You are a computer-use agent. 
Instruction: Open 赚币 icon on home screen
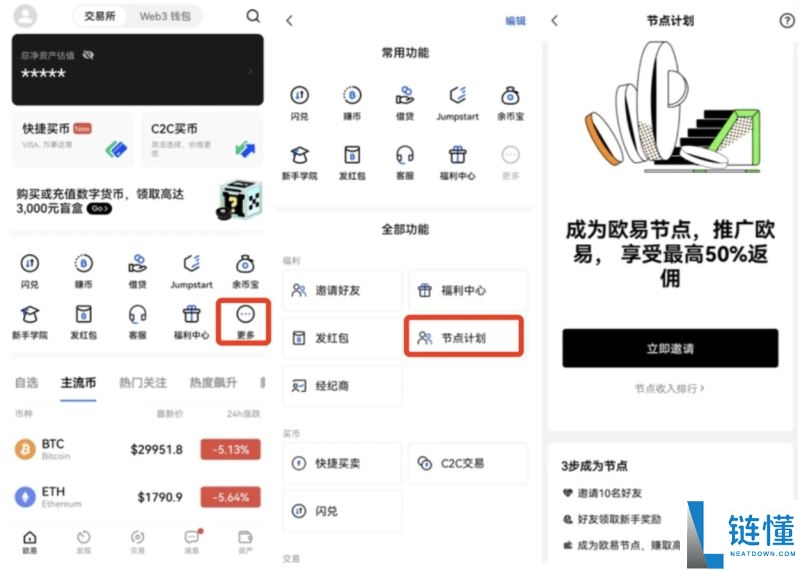(84, 271)
